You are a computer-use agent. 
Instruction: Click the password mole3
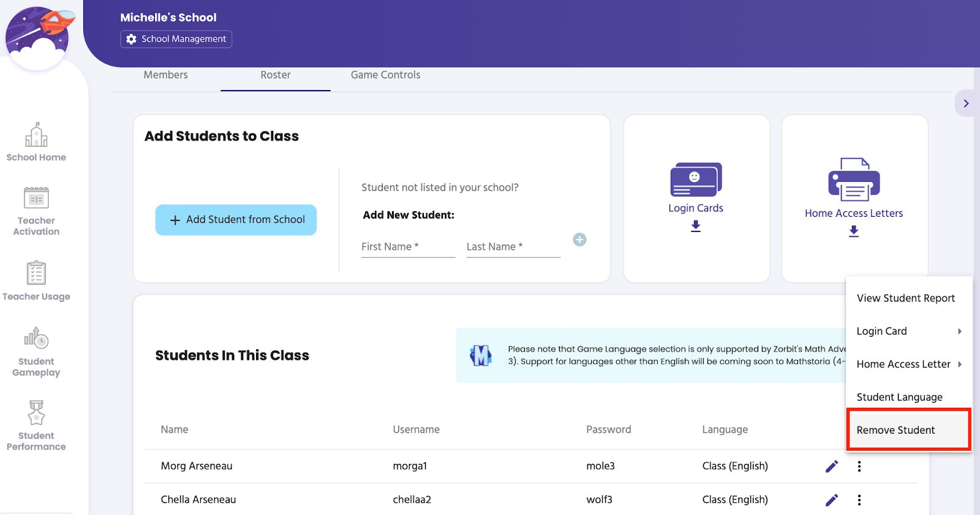[x=600, y=466]
